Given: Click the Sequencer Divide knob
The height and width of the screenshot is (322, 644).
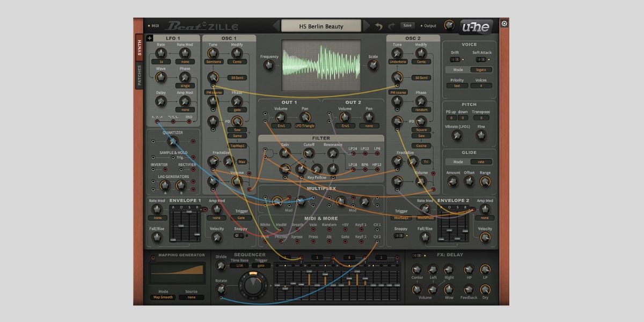Looking at the screenshot, I should point(221,265).
